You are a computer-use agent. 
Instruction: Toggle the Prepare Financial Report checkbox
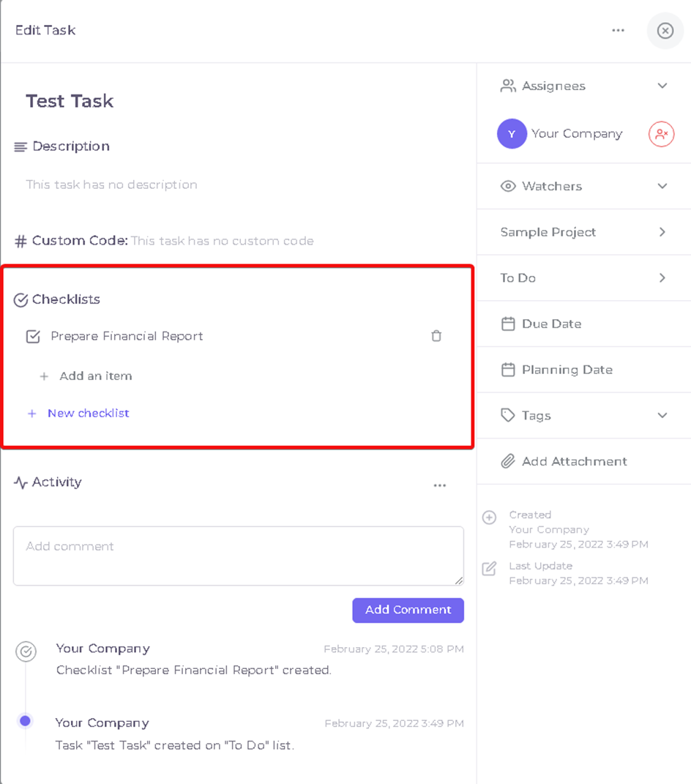(x=33, y=337)
